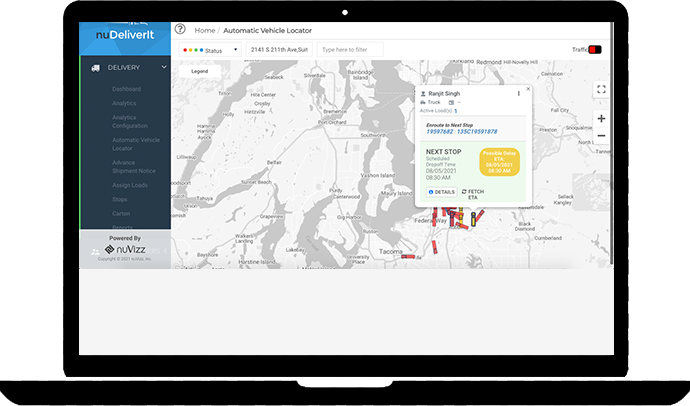Click the DETAILS button
The image size is (690, 406).
click(441, 192)
